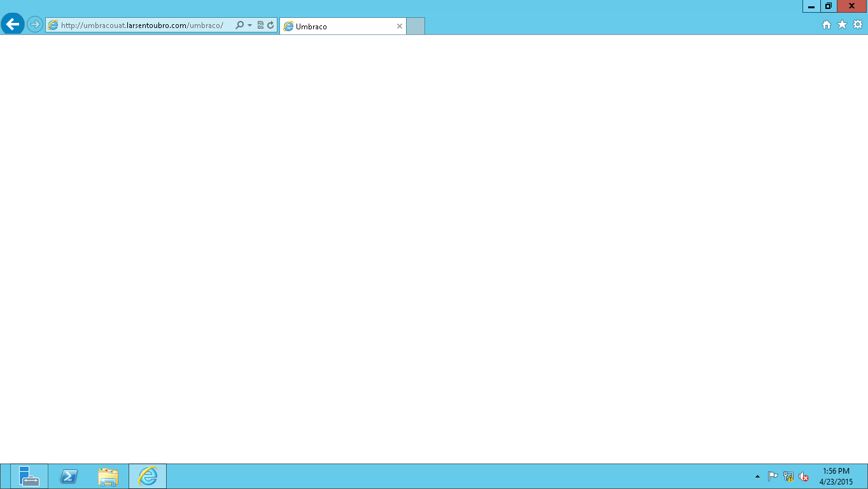The width and height of the screenshot is (868, 489).
Task: Click the network warning tray icon
Action: (x=788, y=476)
